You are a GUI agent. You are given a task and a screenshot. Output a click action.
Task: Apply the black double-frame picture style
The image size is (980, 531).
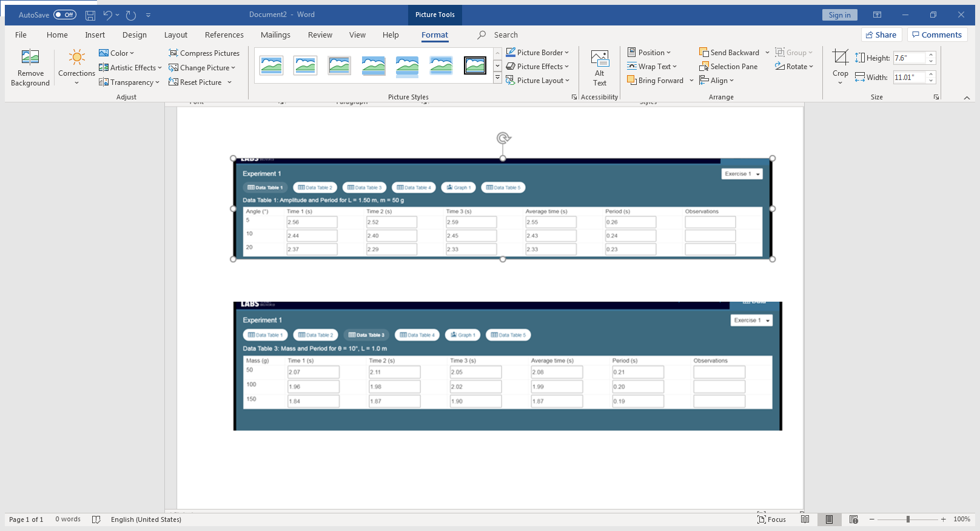(475, 65)
